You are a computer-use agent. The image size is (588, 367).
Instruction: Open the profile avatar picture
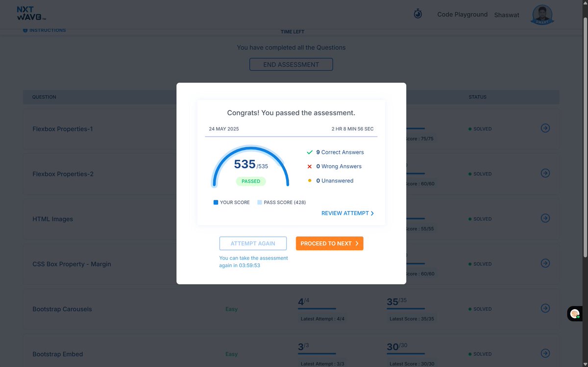tap(542, 15)
